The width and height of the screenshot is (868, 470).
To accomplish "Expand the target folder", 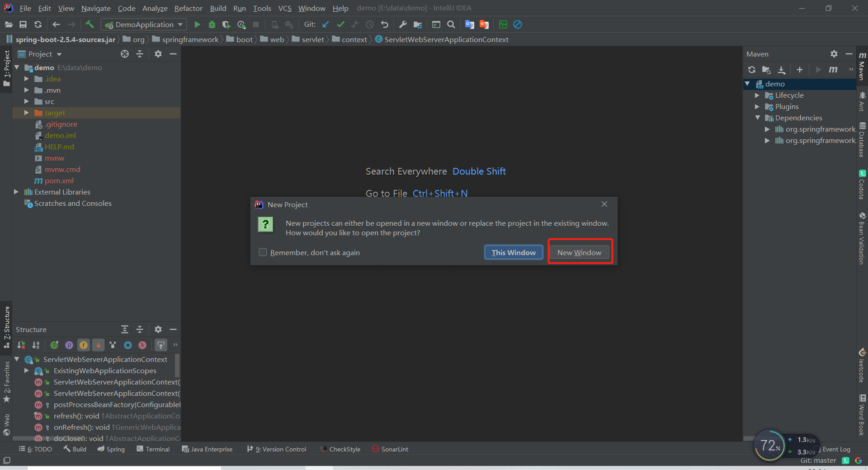I will tap(26, 113).
